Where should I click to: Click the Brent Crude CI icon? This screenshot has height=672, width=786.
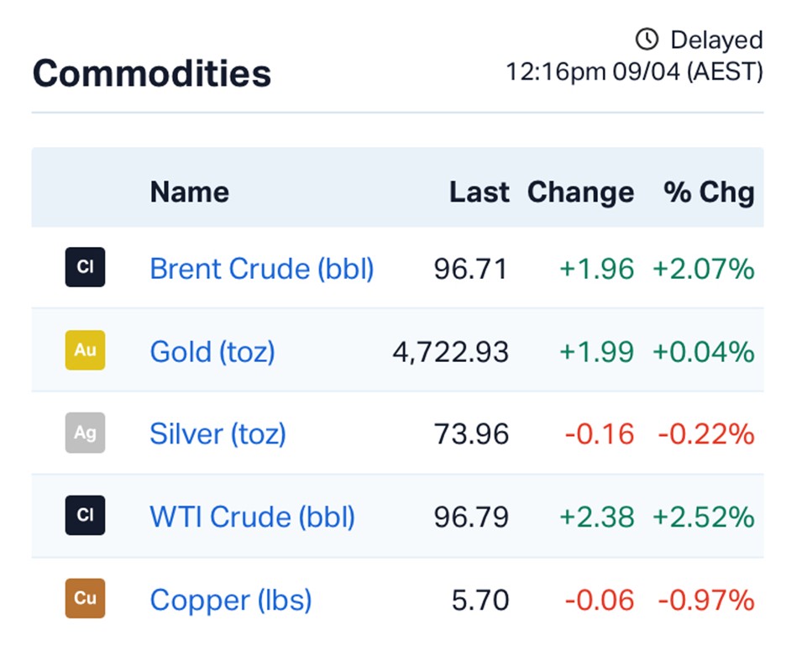pyautogui.click(x=85, y=268)
